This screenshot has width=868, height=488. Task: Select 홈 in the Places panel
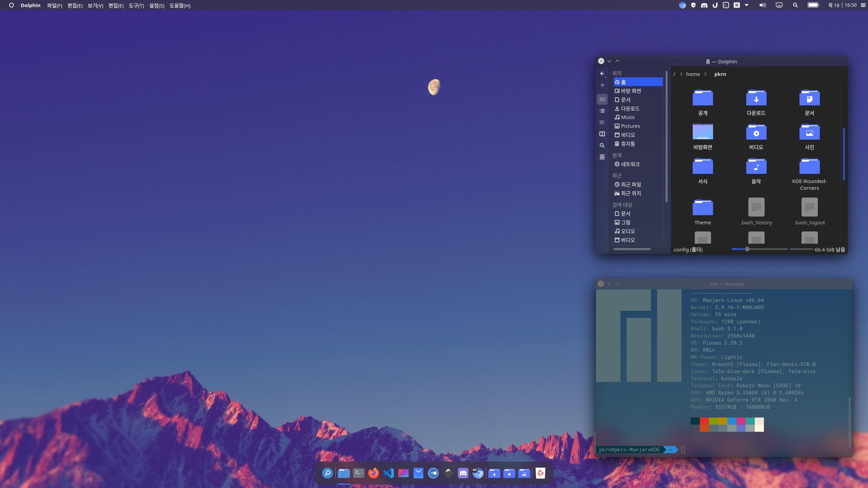[638, 82]
